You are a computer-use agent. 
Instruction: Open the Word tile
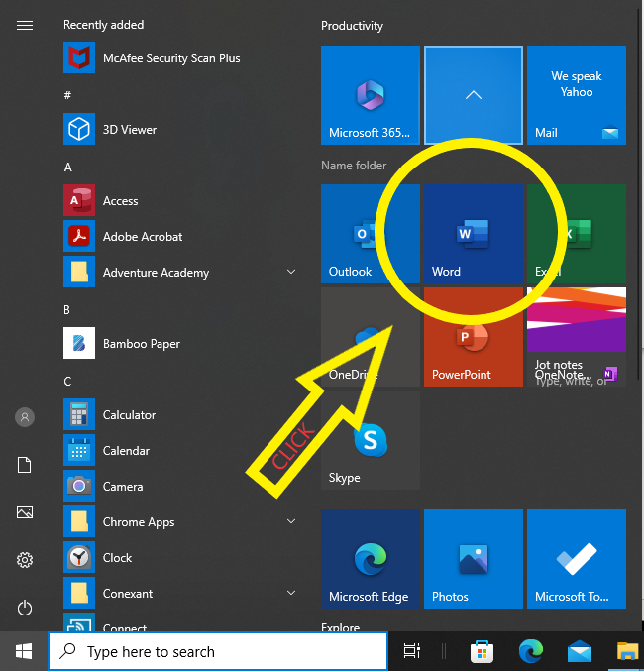tap(473, 235)
